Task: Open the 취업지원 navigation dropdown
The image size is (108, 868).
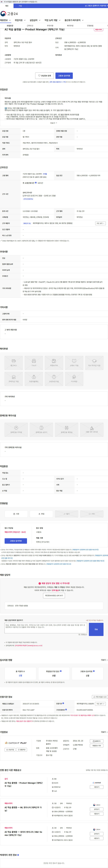Action: 20,20
